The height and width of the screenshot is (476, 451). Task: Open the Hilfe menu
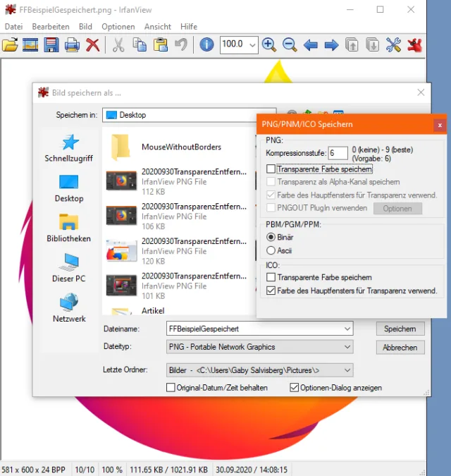(x=189, y=27)
